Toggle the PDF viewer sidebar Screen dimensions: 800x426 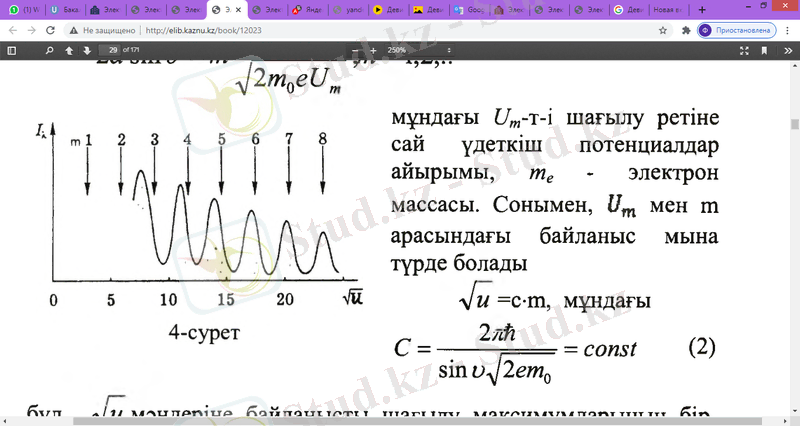click(x=12, y=51)
